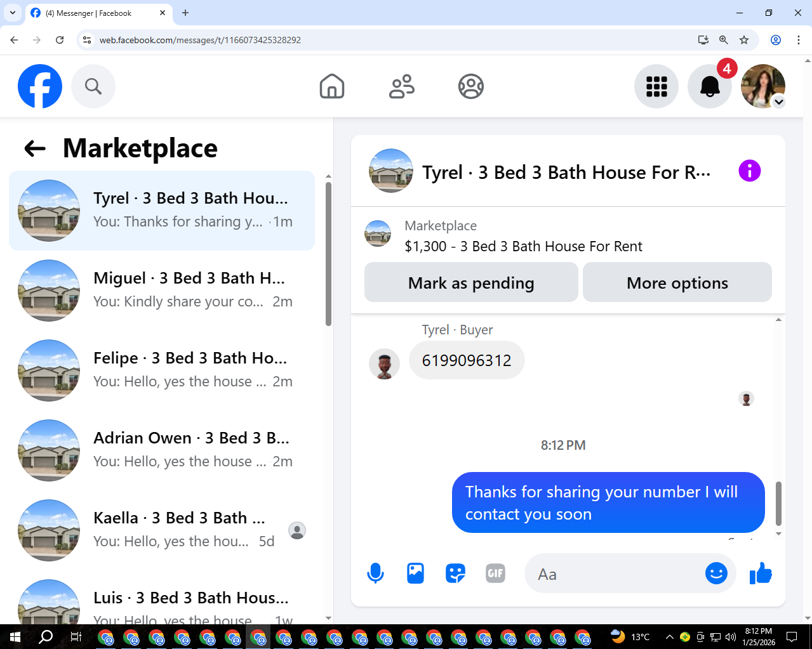Open Windows taskbar search
The image size is (812, 649).
pos(46,637)
